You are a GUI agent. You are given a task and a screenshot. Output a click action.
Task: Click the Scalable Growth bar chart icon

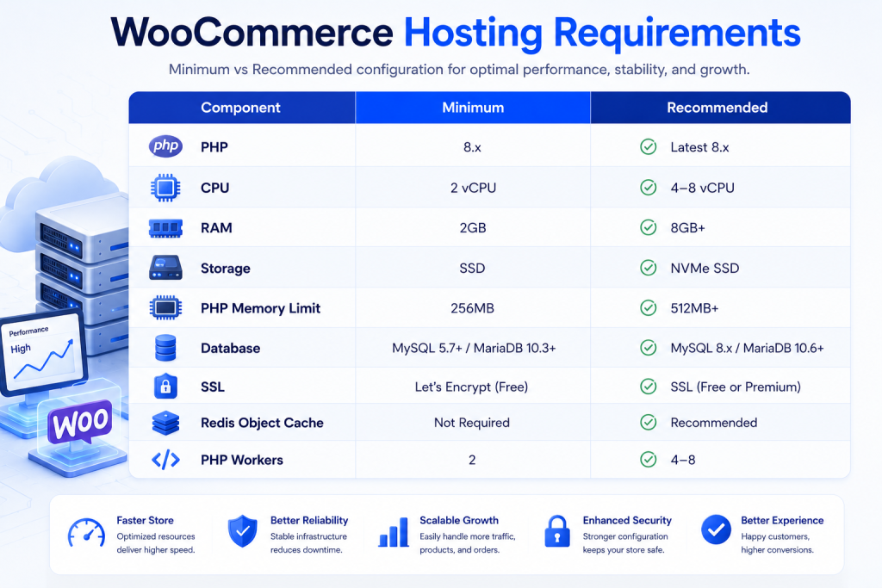(394, 532)
